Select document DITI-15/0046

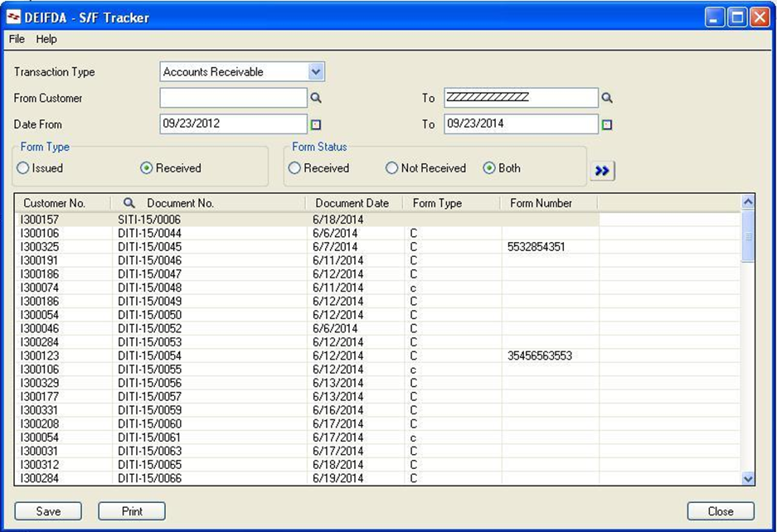point(149,260)
